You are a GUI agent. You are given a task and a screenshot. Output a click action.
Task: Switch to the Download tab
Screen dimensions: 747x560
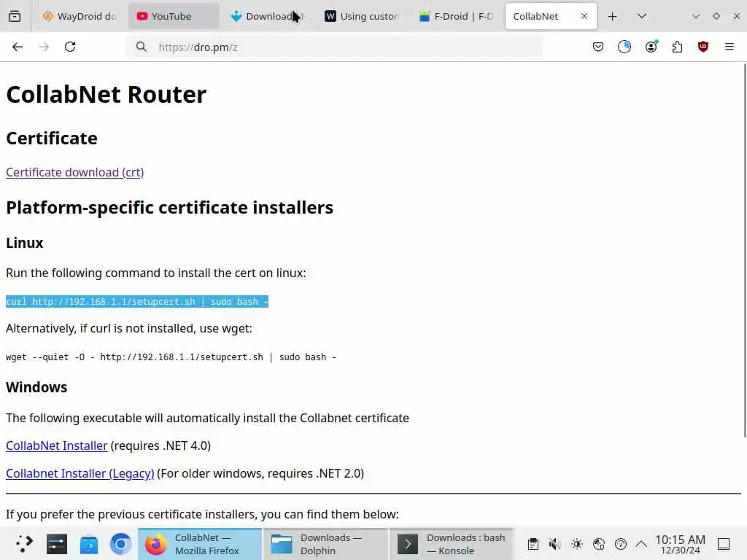click(268, 16)
